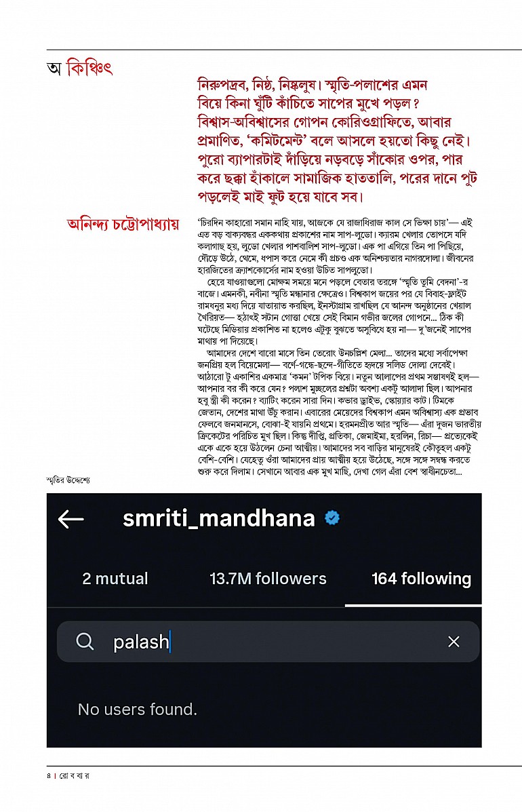Click author name অনিন্দ্য চট্টোপাধ্যায়
The width and height of the screenshot is (522, 812).
(123, 224)
